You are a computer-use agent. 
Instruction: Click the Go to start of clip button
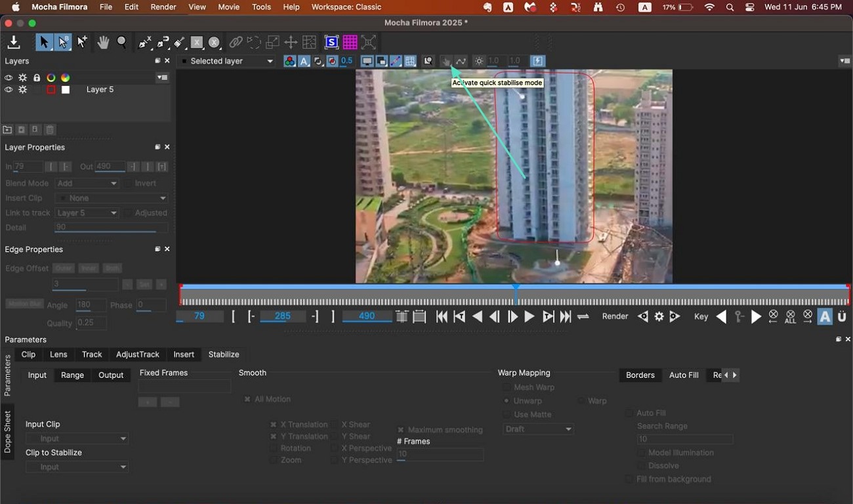(442, 317)
